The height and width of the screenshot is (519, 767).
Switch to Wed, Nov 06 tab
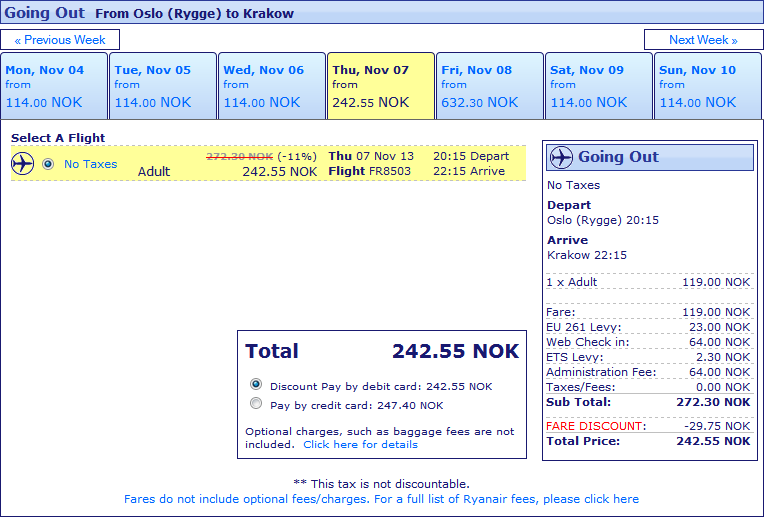pos(272,86)
